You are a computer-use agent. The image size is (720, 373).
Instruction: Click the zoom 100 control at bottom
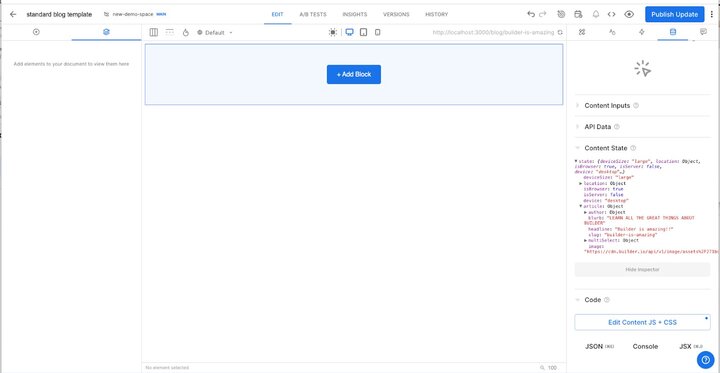pos(550,367)
